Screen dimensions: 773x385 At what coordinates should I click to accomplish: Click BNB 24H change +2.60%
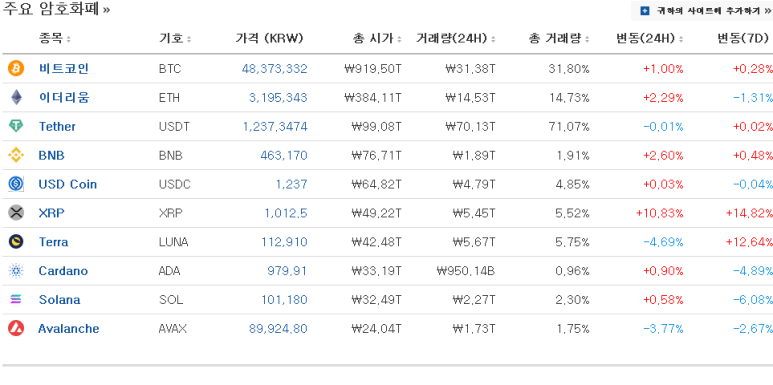click(663, 156)
